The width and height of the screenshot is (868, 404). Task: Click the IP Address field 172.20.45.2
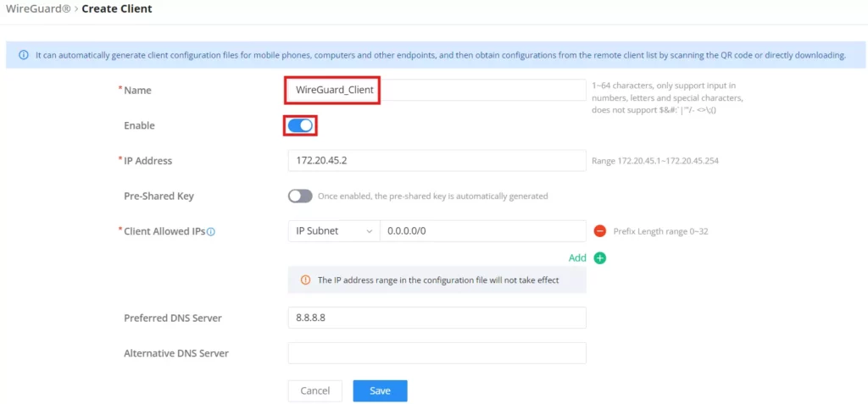(x=437, y=160)
